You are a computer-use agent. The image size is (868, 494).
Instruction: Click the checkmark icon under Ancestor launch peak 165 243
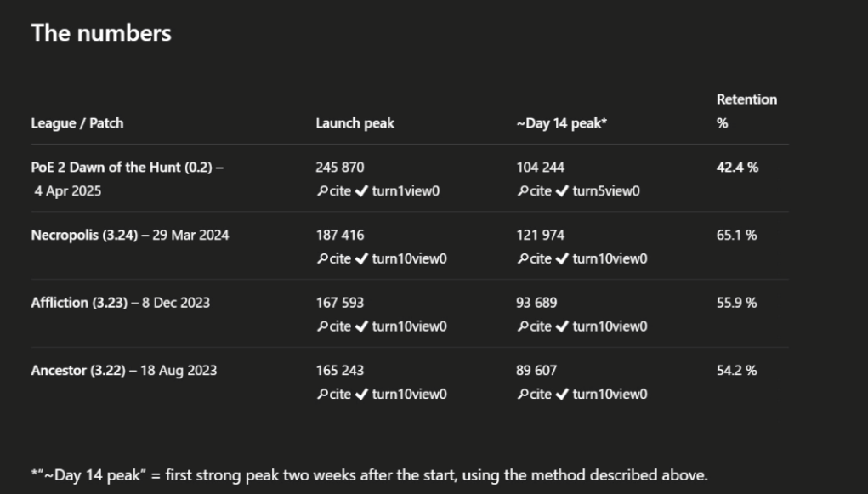(x=361, y=395)
